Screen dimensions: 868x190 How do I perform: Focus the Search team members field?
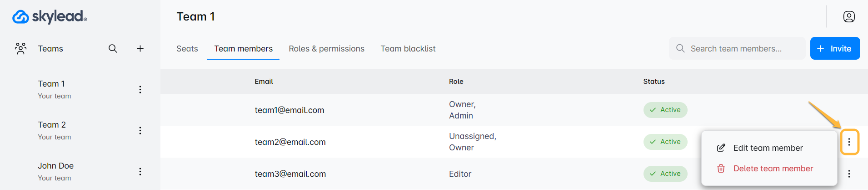(x=741, y=49)
